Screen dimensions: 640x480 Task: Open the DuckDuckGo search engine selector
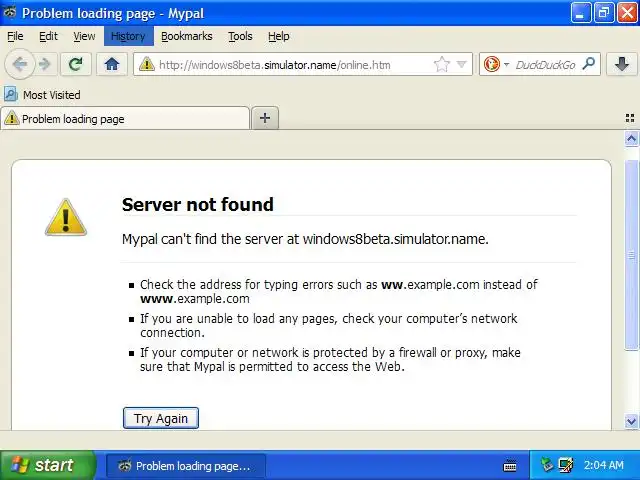click(x=496, y=64)
